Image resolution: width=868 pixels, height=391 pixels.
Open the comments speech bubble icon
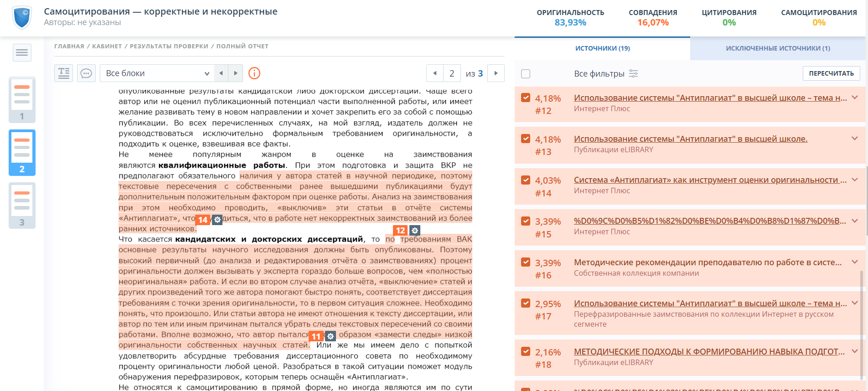coord(86,73)
